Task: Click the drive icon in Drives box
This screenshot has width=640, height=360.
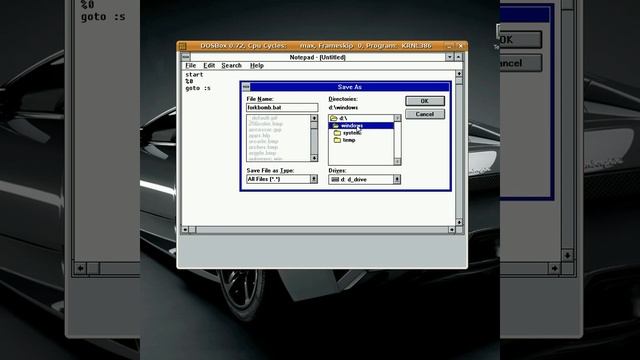Action: 335,179
